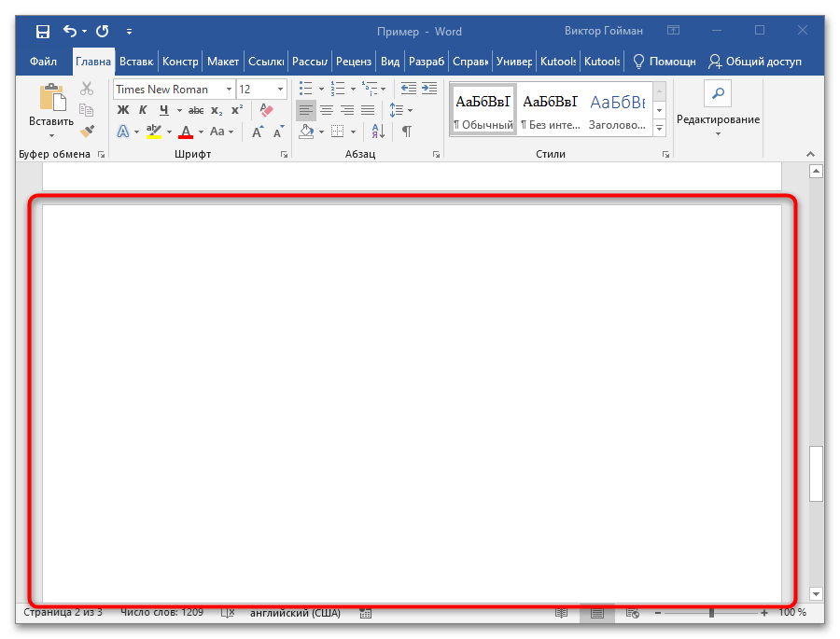The image size is (840, 639).
Task: Apply the Обычный style
Action: [x=483, y=110]
